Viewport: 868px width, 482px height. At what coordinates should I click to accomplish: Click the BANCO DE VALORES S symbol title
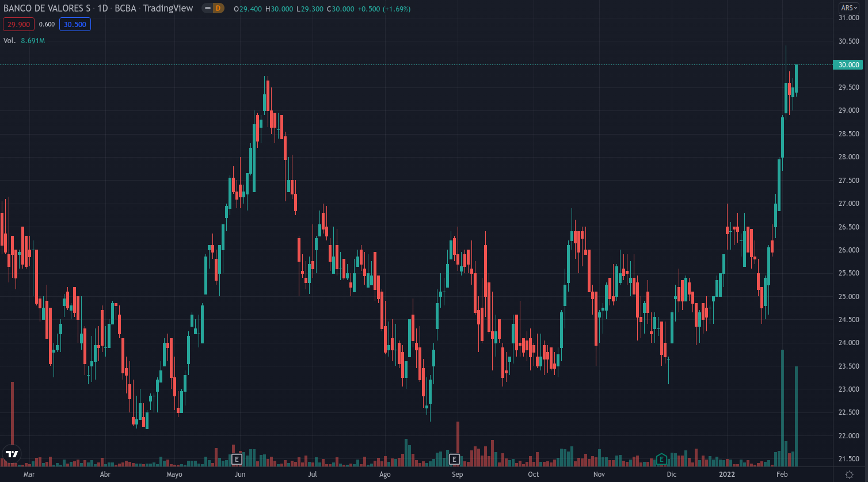pyautogui.click(x=47, y=8)
